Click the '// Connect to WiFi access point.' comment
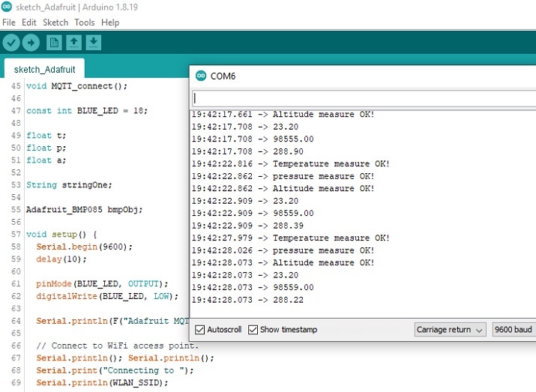 (x=117, y=346)
